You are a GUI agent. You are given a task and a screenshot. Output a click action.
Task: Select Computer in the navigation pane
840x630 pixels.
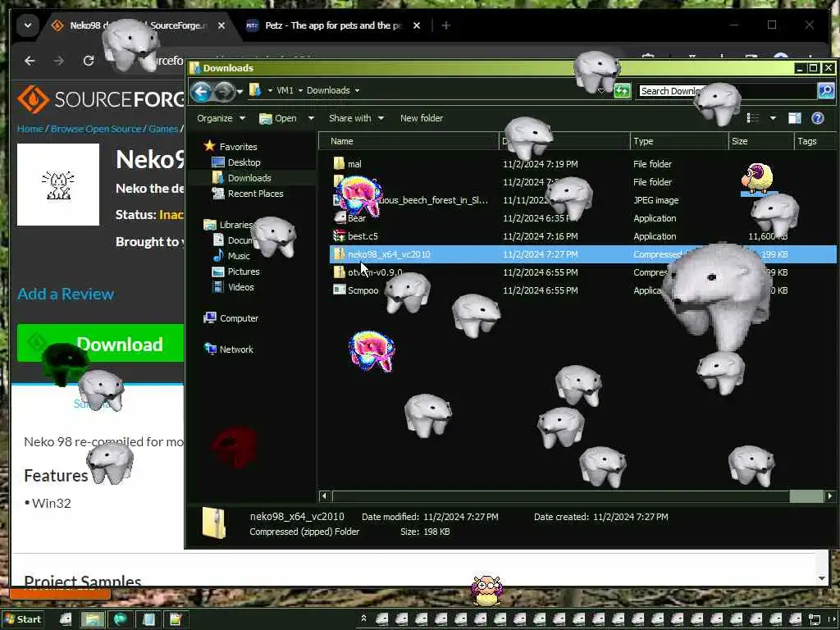pyautogui.click(x=231, y=318)
